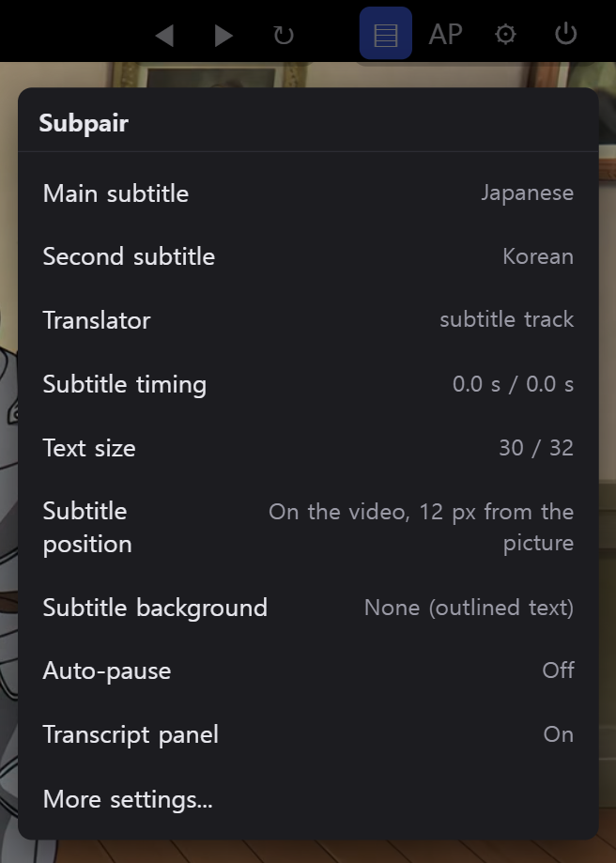Open the Text size row

[308, 447]
